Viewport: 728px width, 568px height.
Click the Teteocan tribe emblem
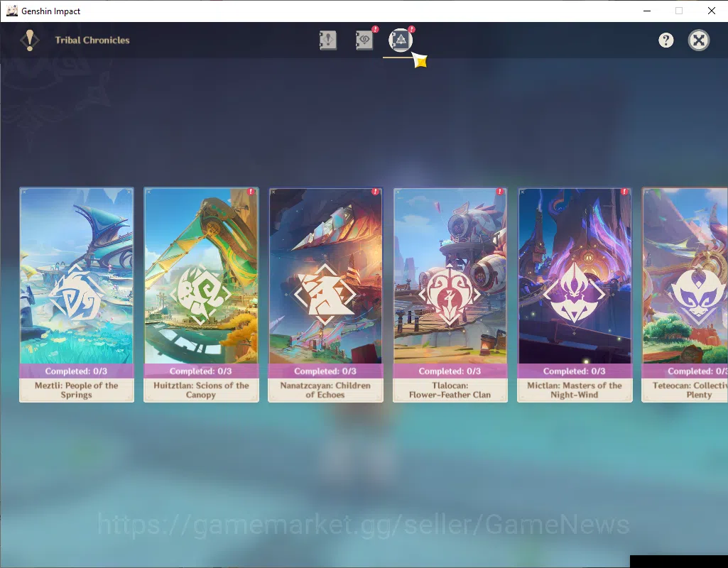pos(699,295)
